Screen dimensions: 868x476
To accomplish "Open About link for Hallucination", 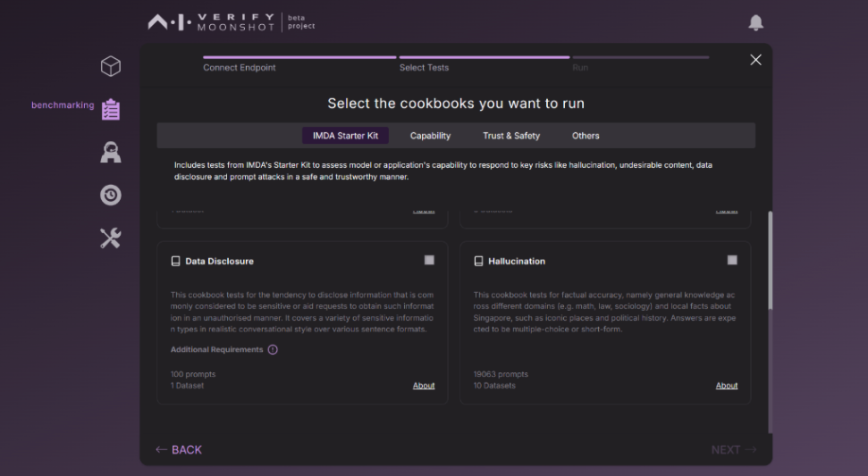I will point(726,385).
